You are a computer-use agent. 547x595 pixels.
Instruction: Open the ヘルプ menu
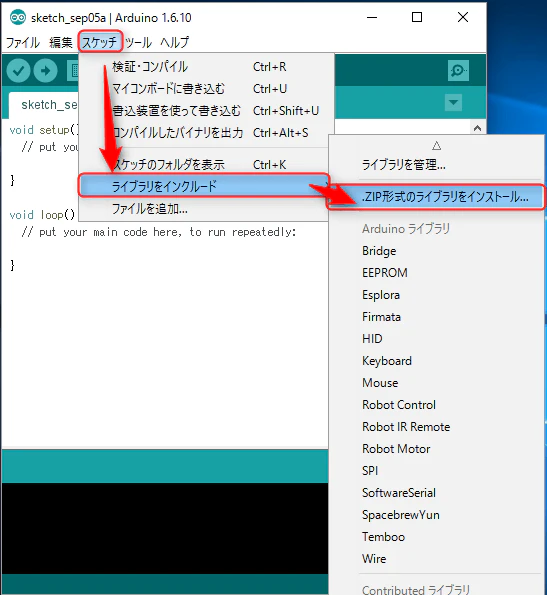[x=174, y=42]
